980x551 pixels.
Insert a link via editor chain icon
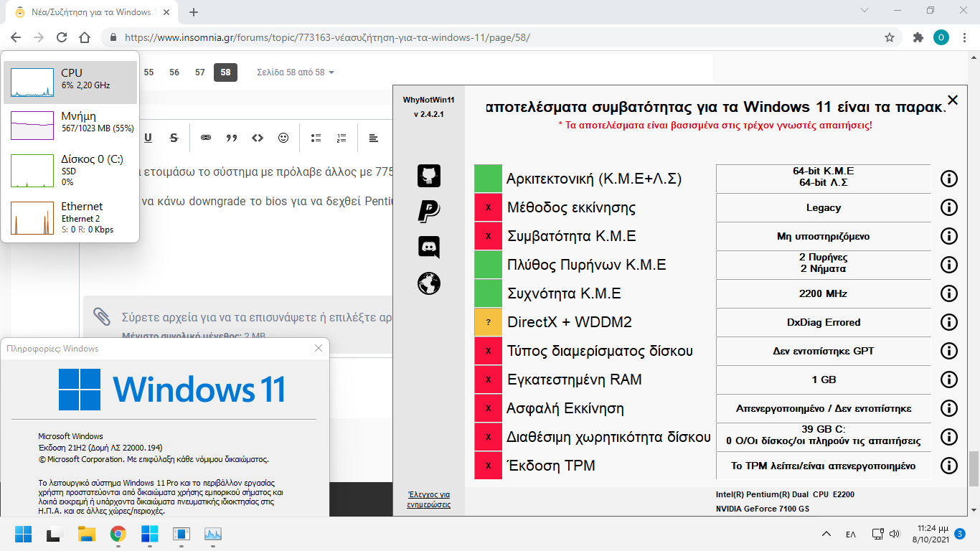click(x=206, y=138)
